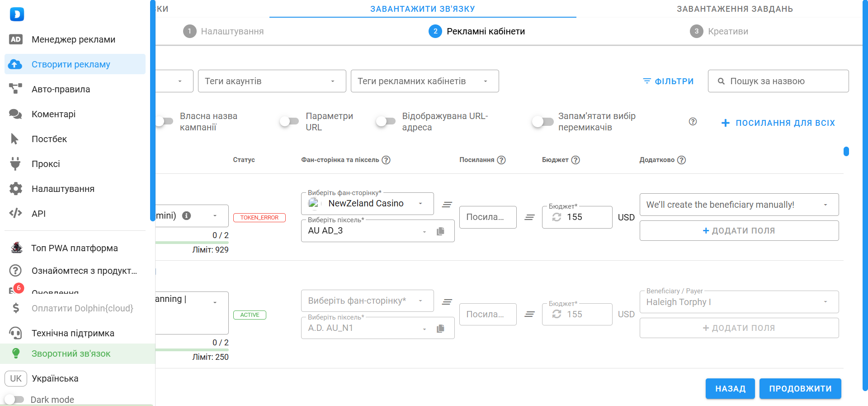Click list icon beside first Посила... field
868x406 pixels.
click(x=529, y=217)
